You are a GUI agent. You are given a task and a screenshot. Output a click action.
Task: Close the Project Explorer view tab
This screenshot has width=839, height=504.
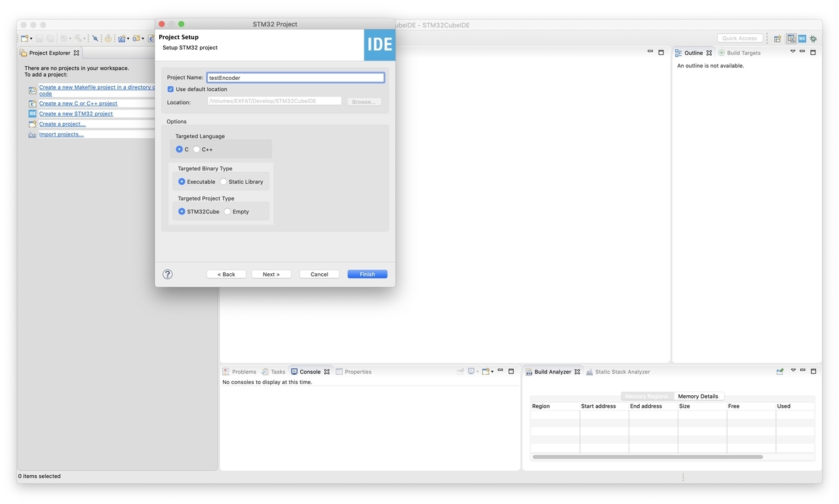76,53
